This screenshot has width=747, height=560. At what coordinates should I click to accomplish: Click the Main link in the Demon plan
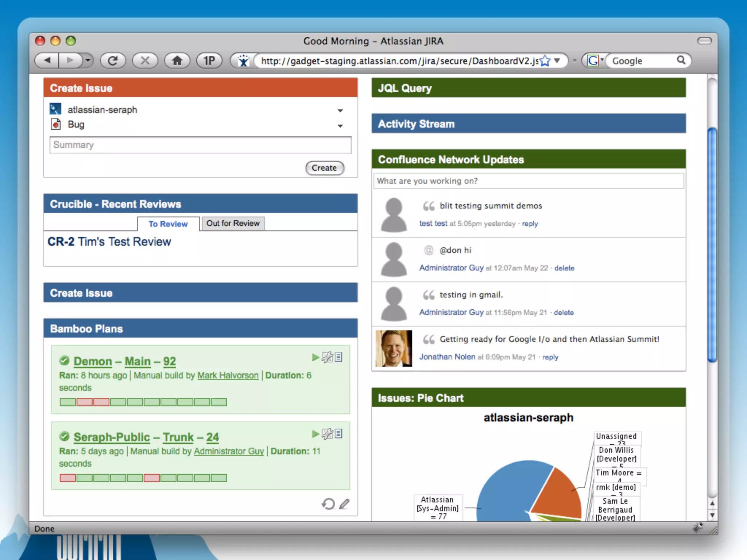(x=138, y=361)
